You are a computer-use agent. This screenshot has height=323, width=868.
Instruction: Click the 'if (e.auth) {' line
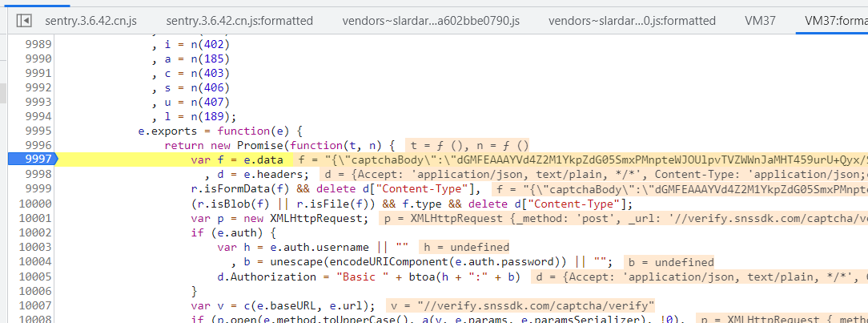pos(233,232)
